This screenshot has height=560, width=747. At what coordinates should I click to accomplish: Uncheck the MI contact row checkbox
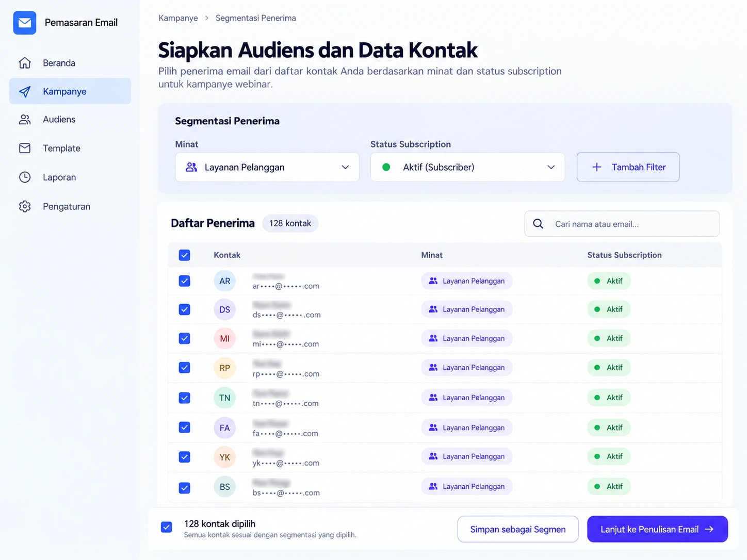(x=184, y=338)
